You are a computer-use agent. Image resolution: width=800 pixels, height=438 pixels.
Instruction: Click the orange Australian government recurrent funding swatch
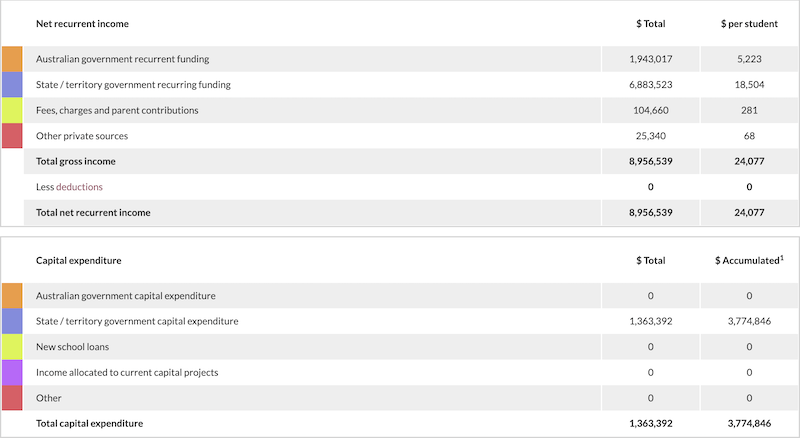(12, 59)
